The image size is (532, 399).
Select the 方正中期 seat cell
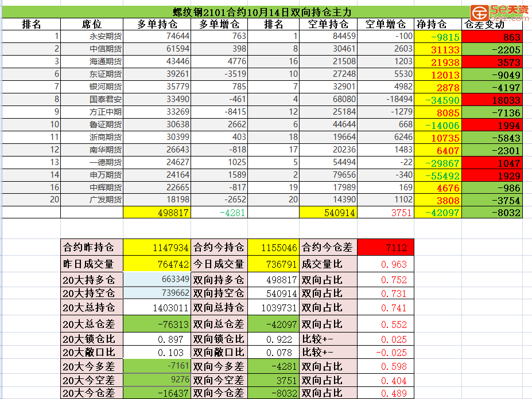coord(92,112)
